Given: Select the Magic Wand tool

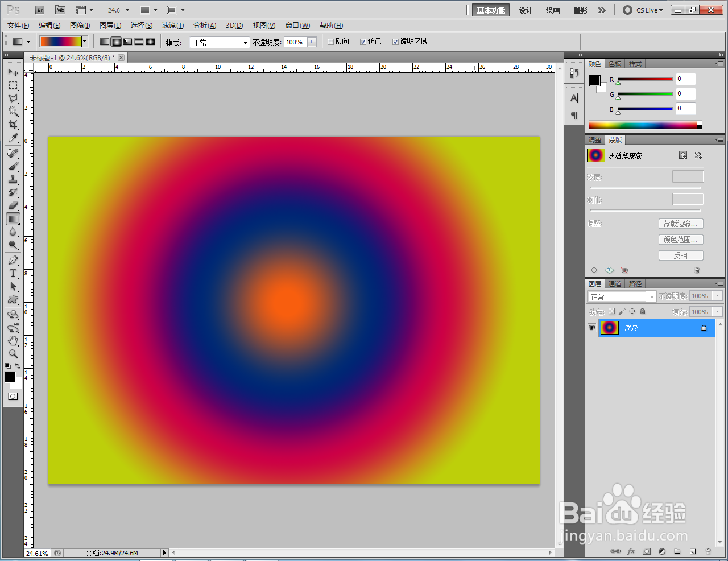Looking at the screenshot, I should 13,112.
